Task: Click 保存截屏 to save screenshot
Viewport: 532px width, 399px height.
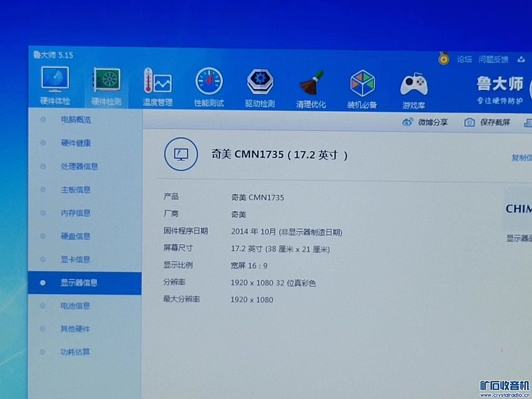Action: (495, 122)
